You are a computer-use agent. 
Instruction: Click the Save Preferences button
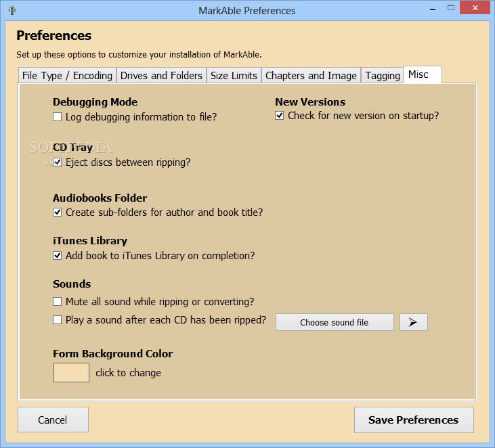(414, 420)
